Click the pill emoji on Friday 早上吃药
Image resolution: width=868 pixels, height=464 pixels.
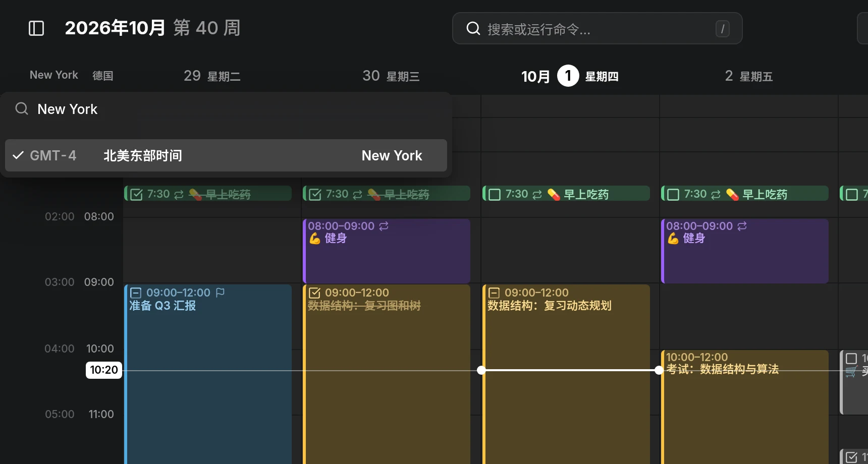pyautogui.click(x=732, y=194)
